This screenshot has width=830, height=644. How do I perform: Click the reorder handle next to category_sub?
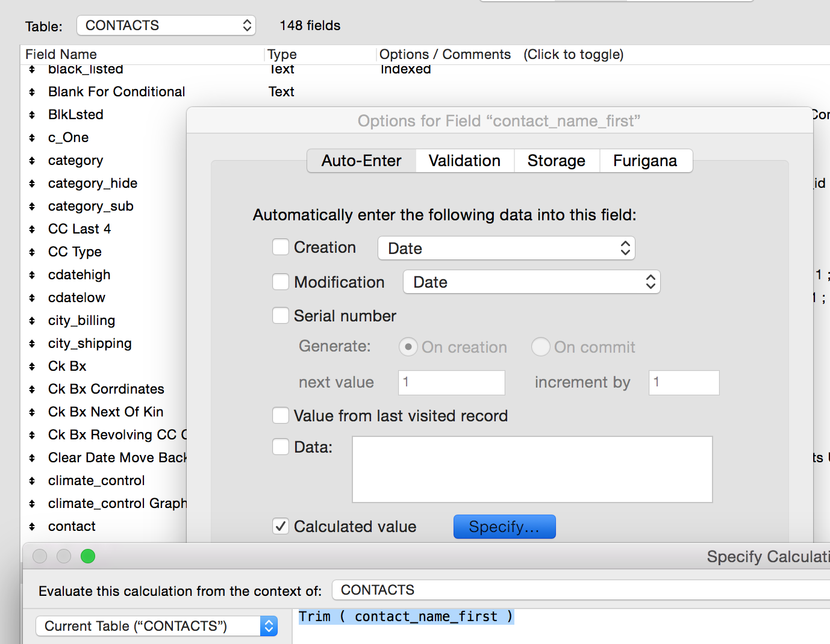pos(32,206)
